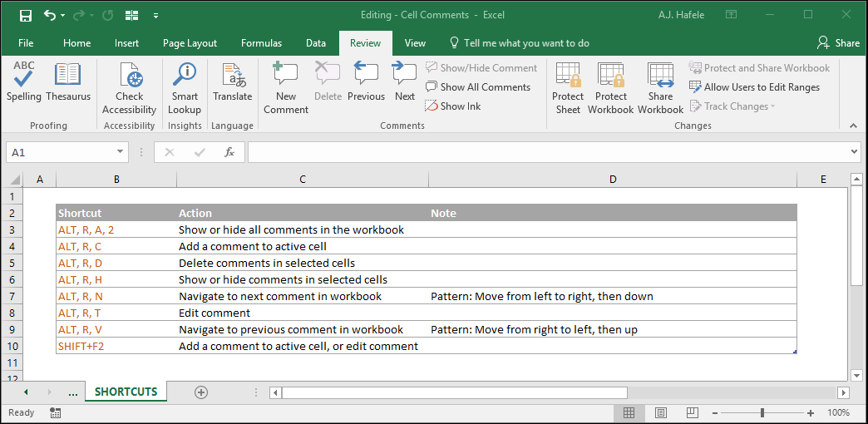868x424 pixels.
Task: Click Allow Users to Edit Ranges
Action: pyautogui.click(x=754, y=87)
